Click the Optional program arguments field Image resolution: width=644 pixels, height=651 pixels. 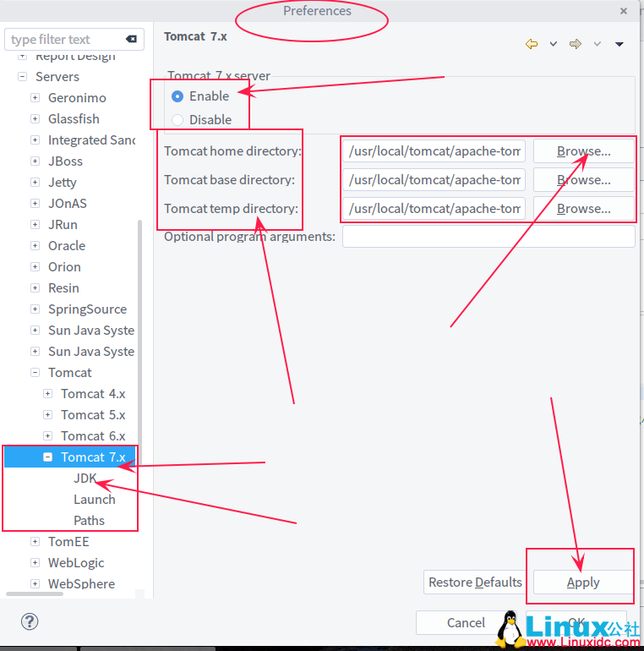(x=488, y=237)
